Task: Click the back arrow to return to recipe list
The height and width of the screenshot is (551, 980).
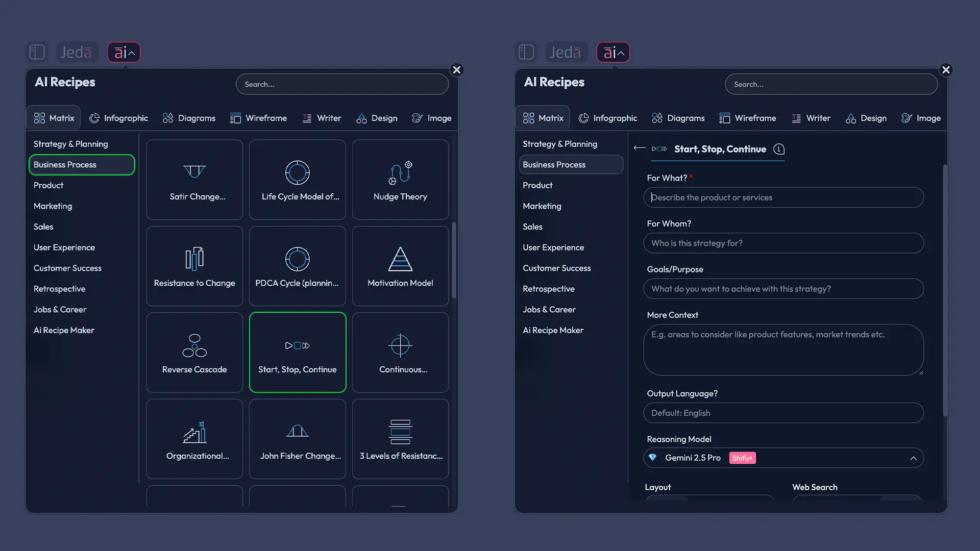Action: [x=639, y=149]
